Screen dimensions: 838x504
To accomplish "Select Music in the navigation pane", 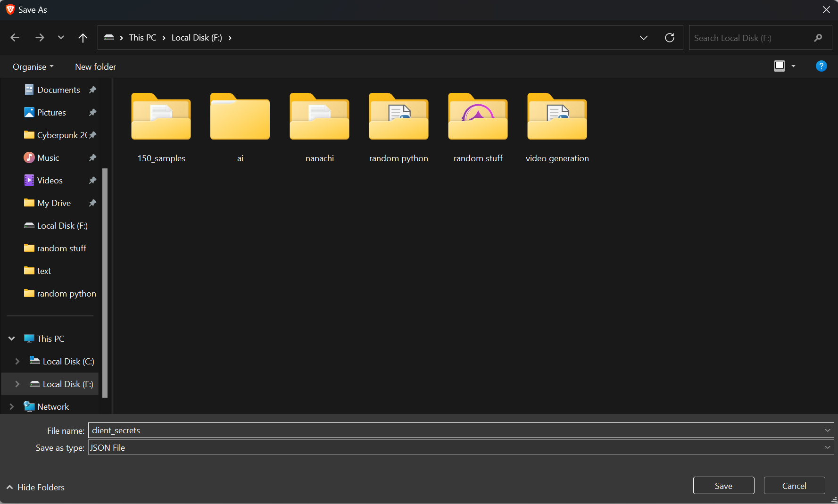I will click(x=48, y=157).
